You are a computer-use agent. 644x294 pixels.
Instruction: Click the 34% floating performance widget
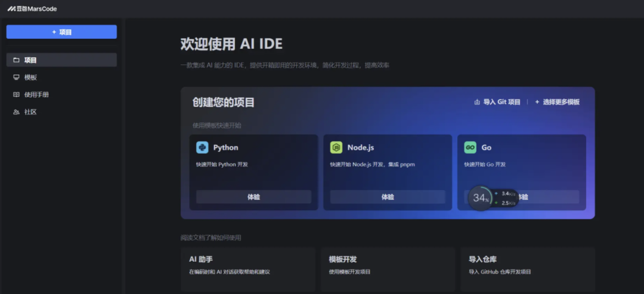click(480, 198)
